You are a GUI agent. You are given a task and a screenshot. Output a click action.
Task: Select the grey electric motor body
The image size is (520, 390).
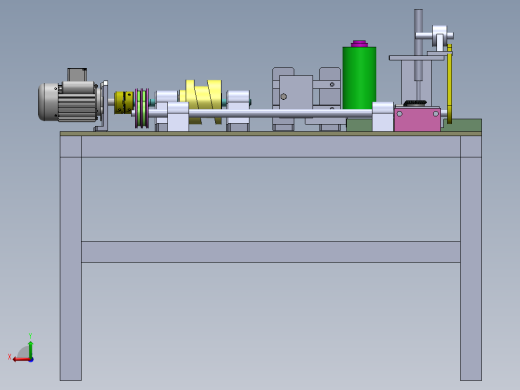[68, 102]
